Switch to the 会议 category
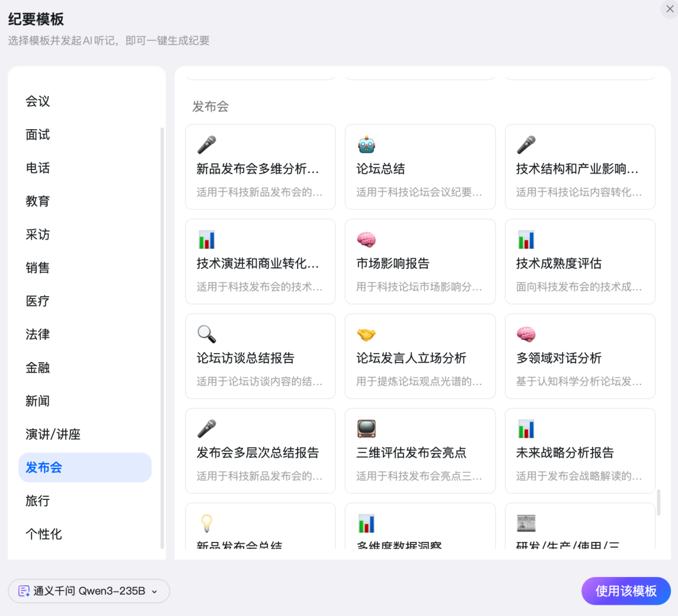Viewport: 678px width, 616px height. point(38,101)
